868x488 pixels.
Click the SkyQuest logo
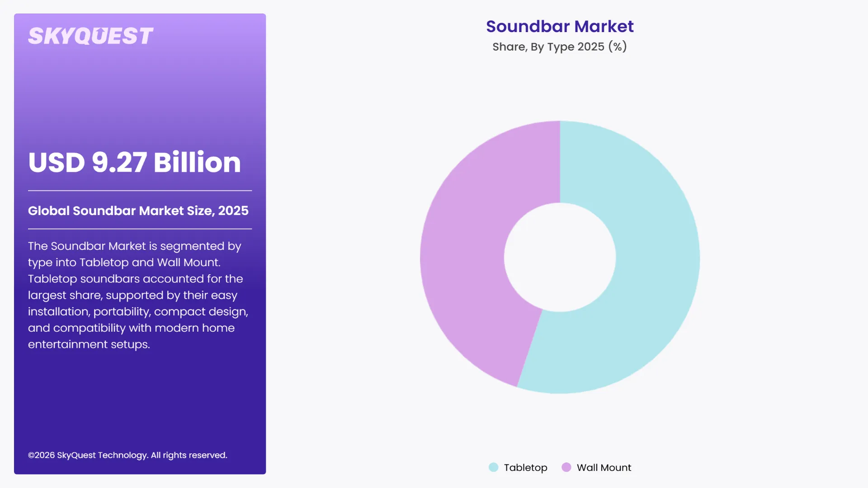click(90, 36)
